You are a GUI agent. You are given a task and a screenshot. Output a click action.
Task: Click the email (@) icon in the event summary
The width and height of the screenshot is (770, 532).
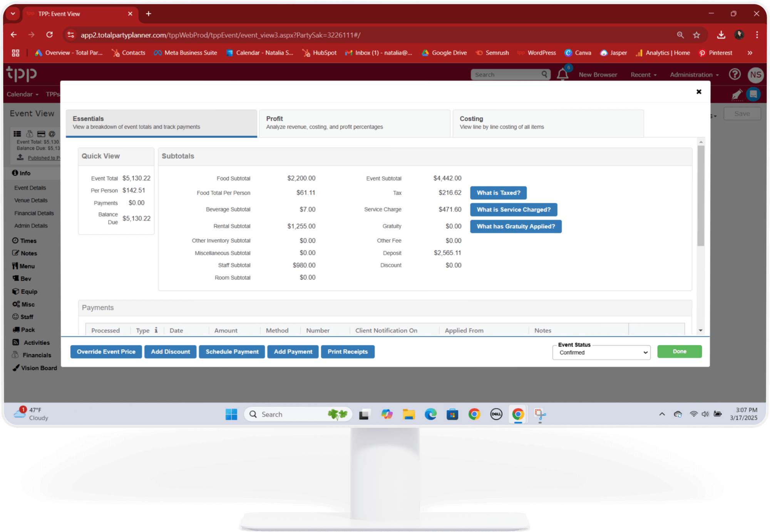(52, 134)
